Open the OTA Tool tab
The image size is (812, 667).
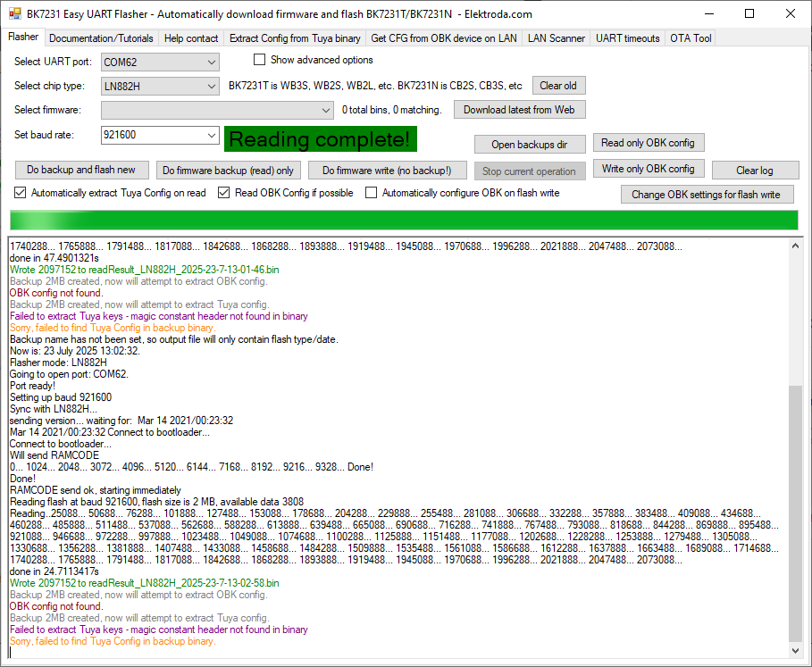[x=691, y=38]
